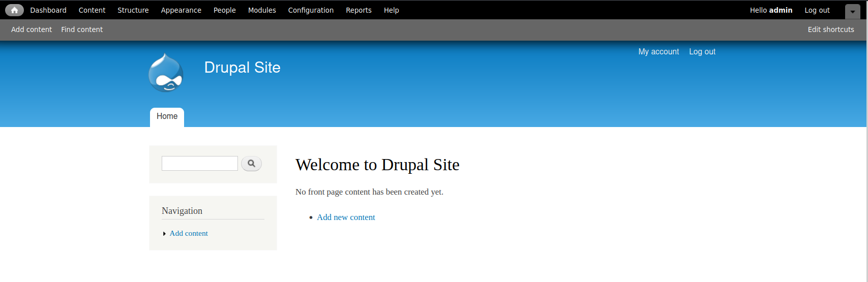
Task: Click the Find content shortcut
Action: [x=82, y=29]
